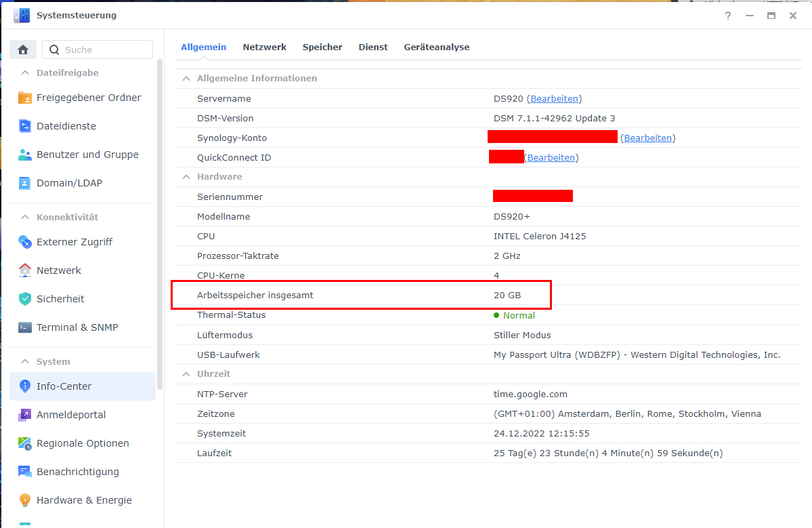Screen dimensions: 812x528
Task: Click the 20 GB Arbeitsspeicher value
Action: [507, 296]
